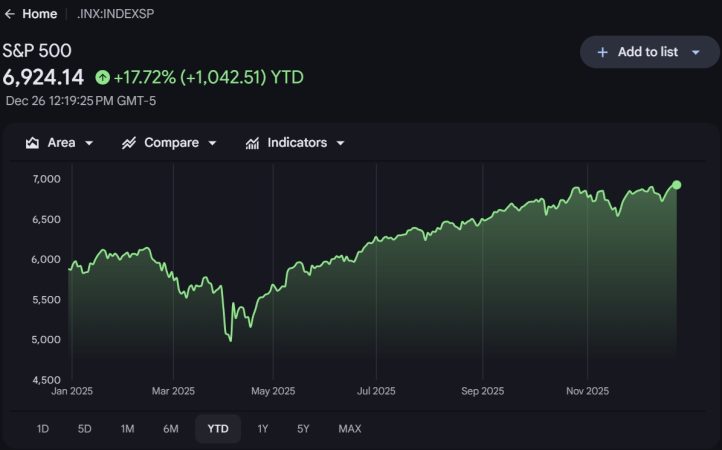Viewport: 722px width, 450px height.
Task: Click the Area chart type icon
Action: 32,143
